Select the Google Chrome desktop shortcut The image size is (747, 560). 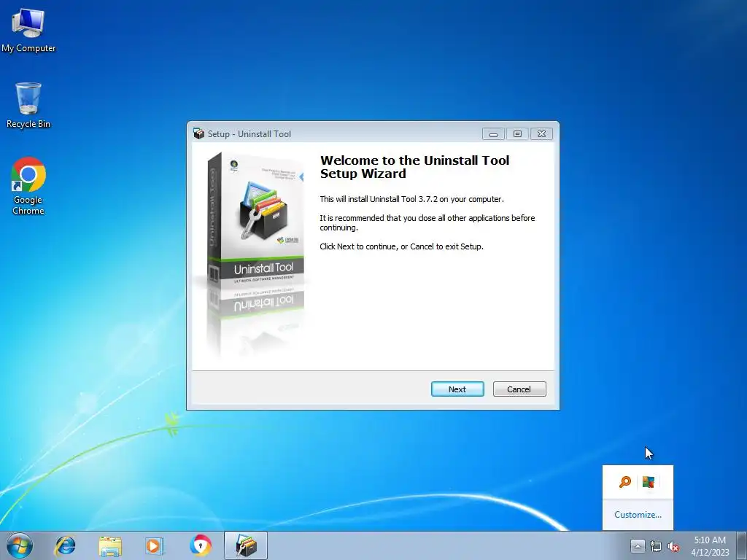(x=28, y=186)
